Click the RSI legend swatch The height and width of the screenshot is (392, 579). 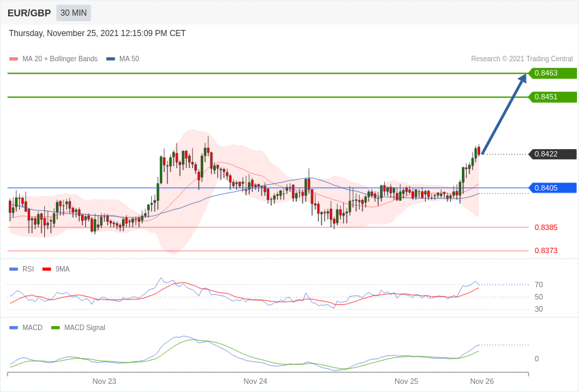[x=14, y=269]
